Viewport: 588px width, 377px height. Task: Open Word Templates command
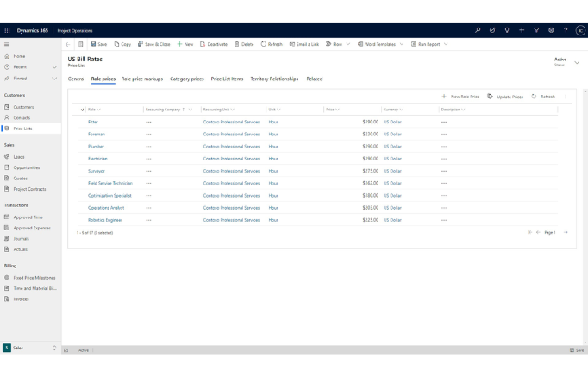(x=377, y=44)
